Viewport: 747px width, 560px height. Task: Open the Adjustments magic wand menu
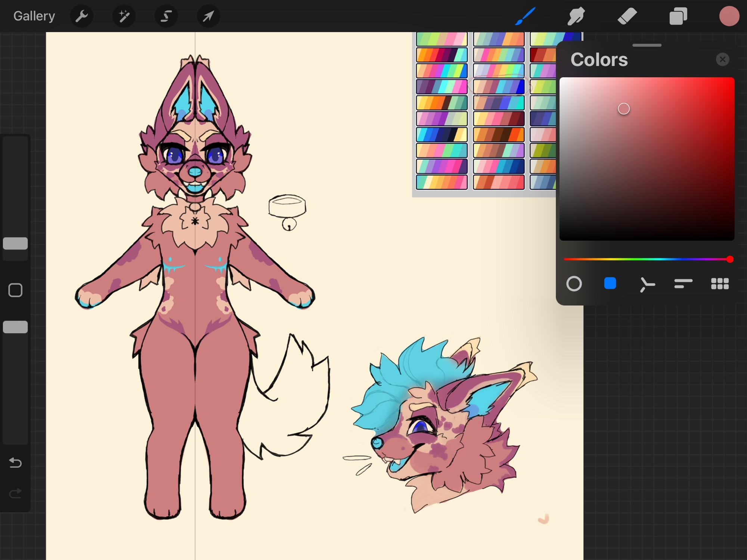tap(124, 16)
